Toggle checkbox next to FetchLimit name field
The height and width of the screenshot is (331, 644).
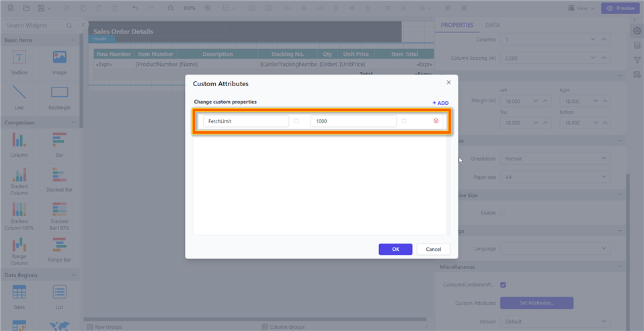click(x=296, y=121)
